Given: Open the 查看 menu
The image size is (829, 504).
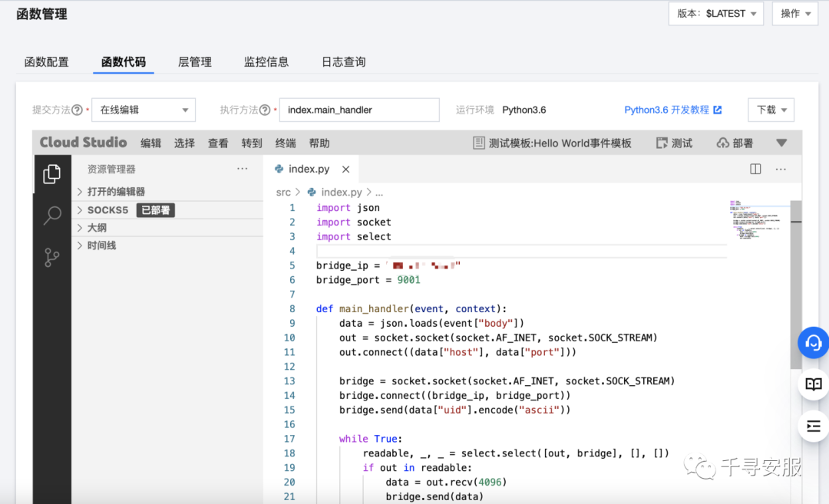Looking at the screenshot, I should tap(218, 143).
